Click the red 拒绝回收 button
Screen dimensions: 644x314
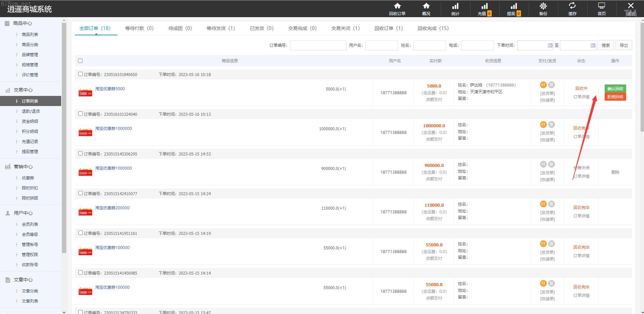[x=615, y=97]
